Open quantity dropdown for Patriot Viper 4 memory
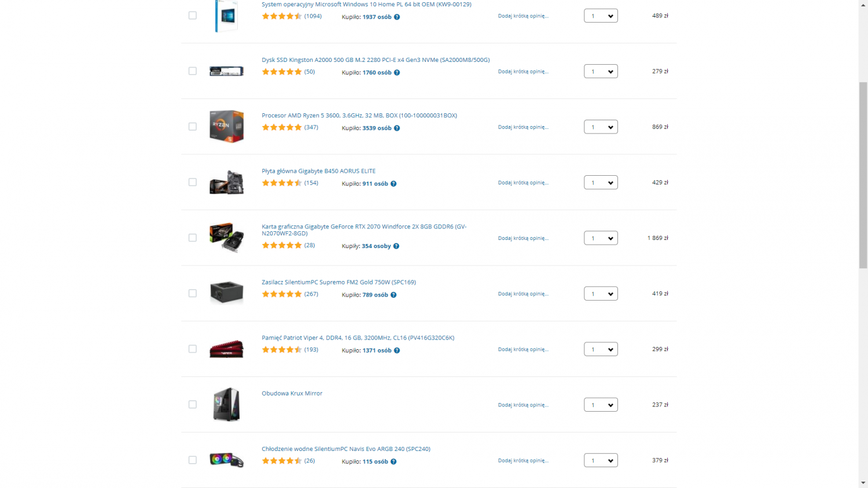This screenshot has height=488, width=868. tap(601, 349)
